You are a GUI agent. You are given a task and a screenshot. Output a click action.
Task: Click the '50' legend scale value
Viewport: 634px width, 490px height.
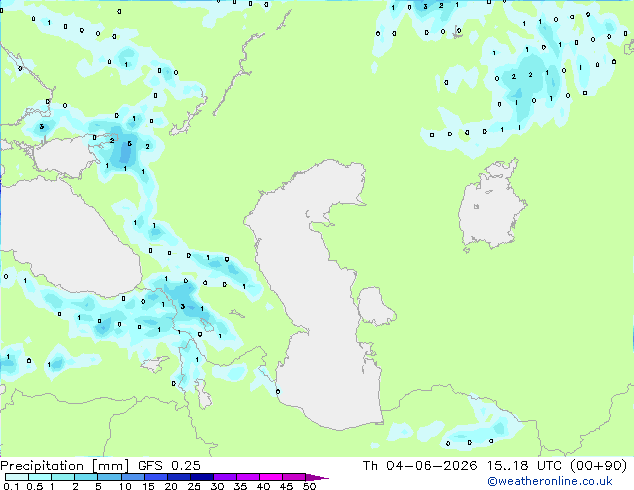[x=309, y=486]
